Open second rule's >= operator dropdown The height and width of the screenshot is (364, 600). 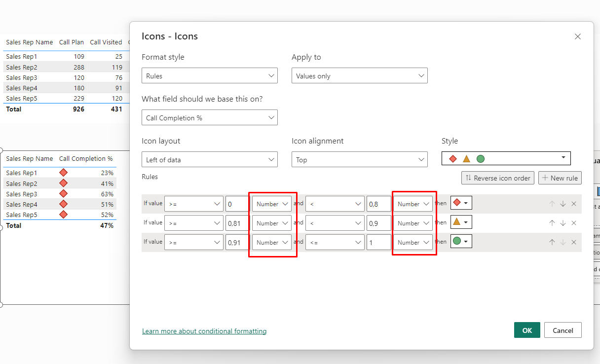pyautogui.click(x=194, y=223)
